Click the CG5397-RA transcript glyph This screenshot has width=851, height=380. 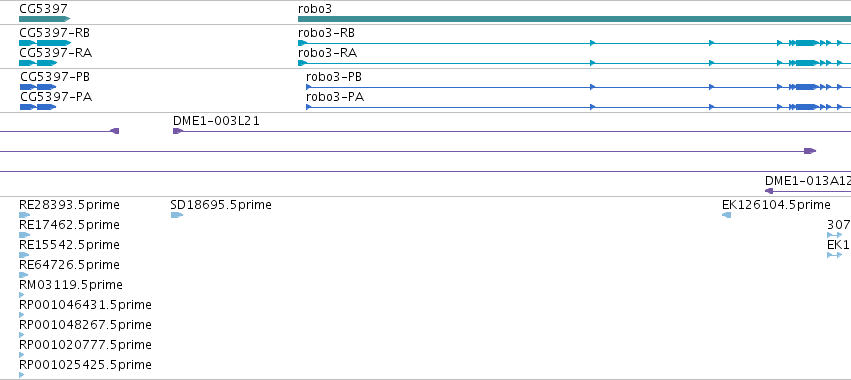38,63
